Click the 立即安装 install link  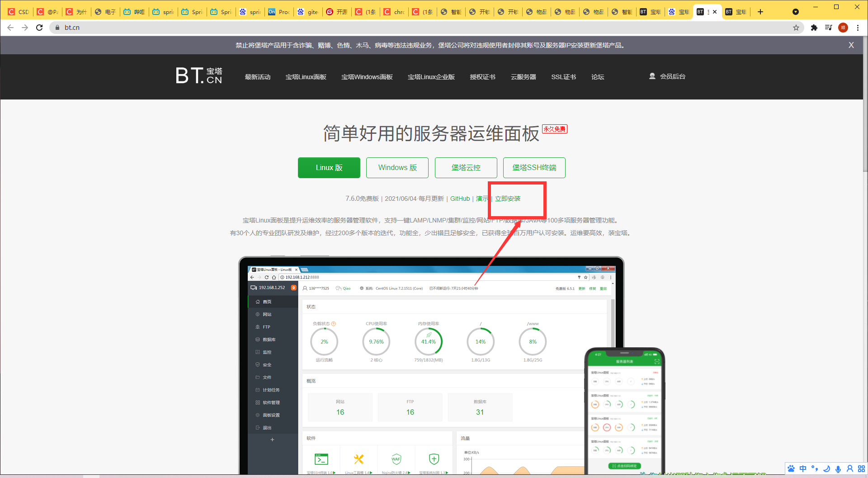tap(507, 199)
